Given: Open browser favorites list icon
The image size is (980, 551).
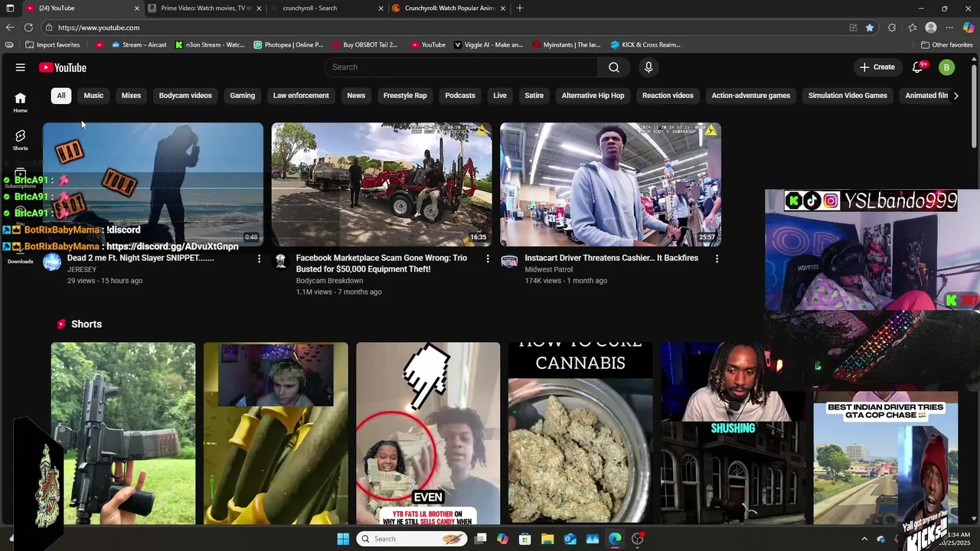Looking at the screenshot, I should point(912,28).
